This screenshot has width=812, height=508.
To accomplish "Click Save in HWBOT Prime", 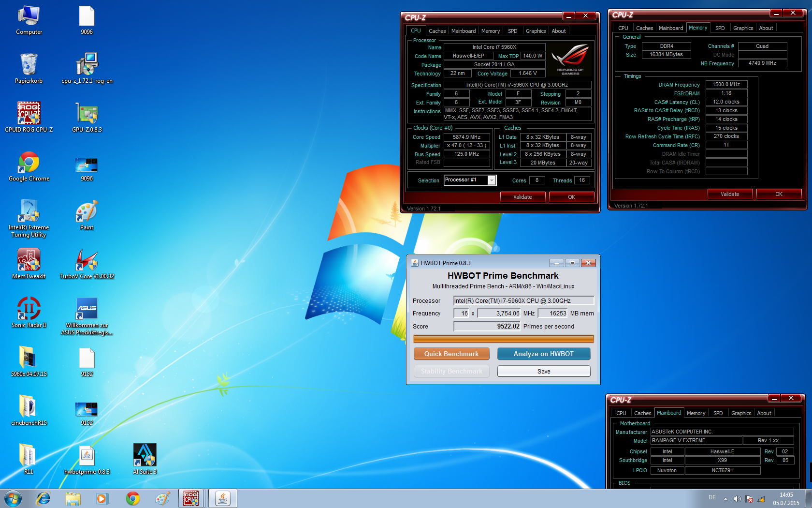I will 544,371.
